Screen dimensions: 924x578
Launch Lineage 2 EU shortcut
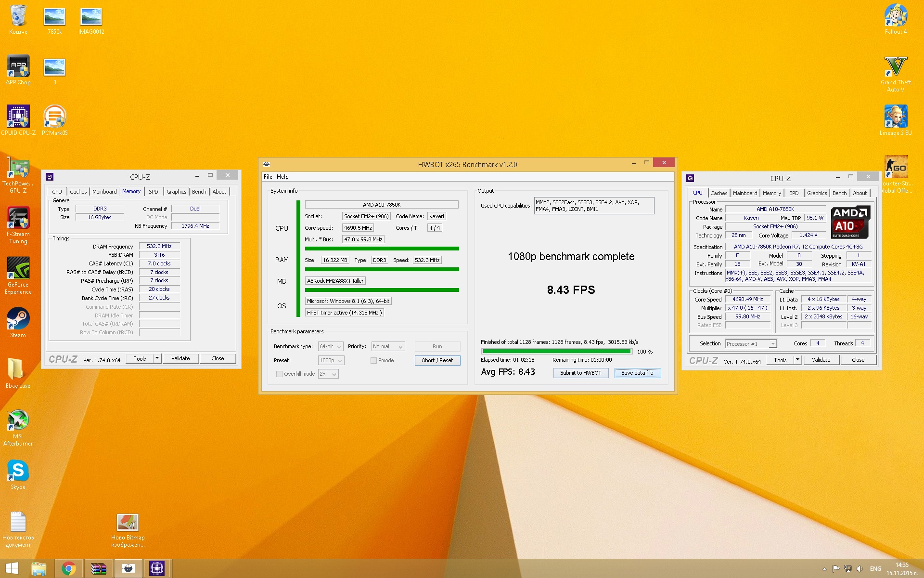(x=896, y=120)
